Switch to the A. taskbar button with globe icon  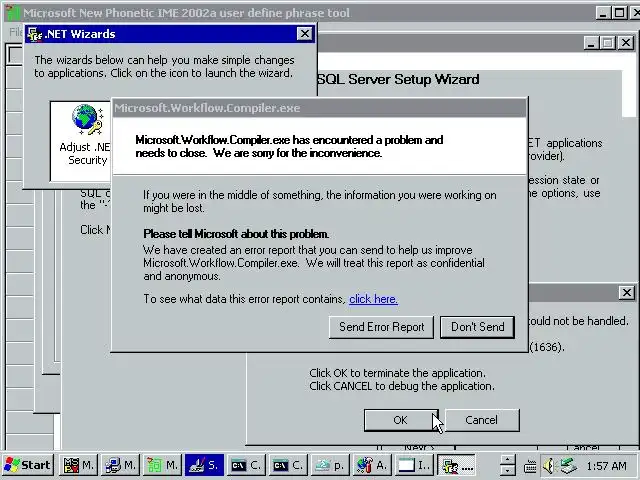[373, 465]
